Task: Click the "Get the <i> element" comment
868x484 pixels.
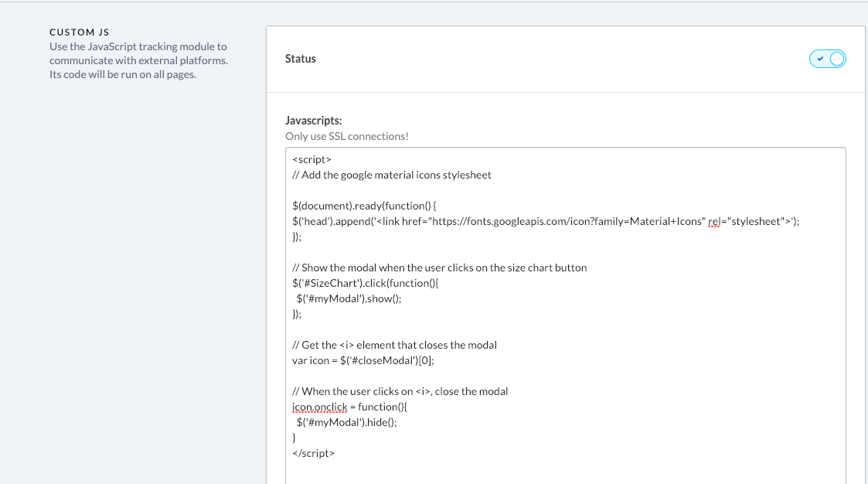Action: point(394,345)
